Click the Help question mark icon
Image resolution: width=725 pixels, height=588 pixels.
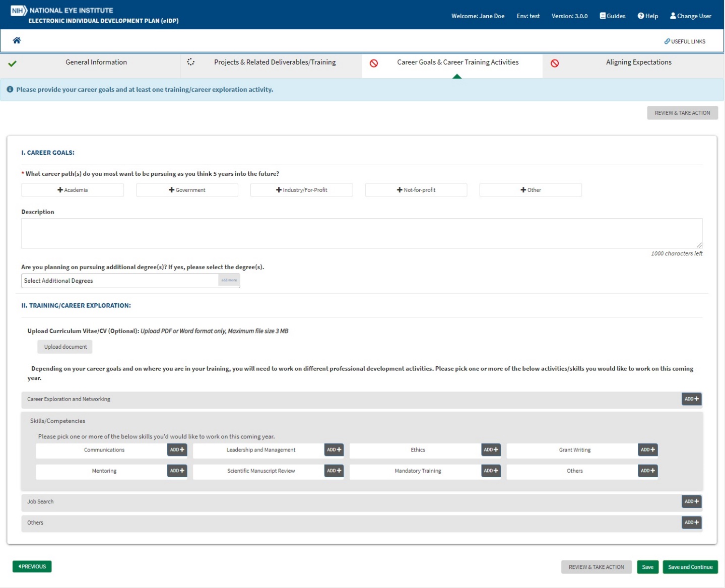[641, 16]
